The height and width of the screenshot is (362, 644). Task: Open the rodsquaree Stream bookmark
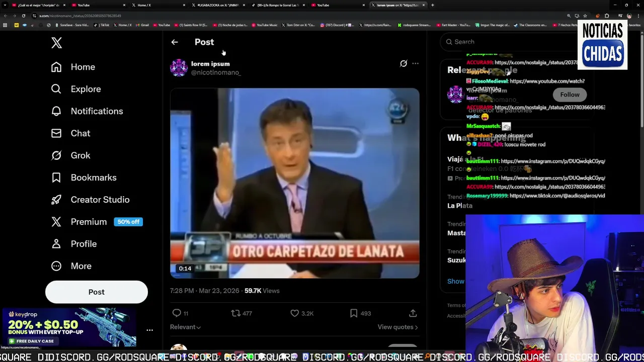[x=414, y=25]
